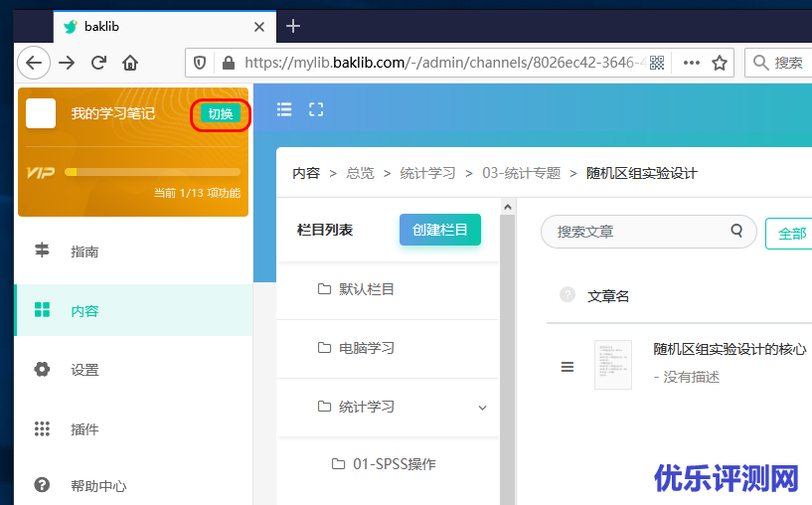Click the QR code icon in address bar
Screen dimensions: 812x505
pyautogui.click(x=656, y=63)
